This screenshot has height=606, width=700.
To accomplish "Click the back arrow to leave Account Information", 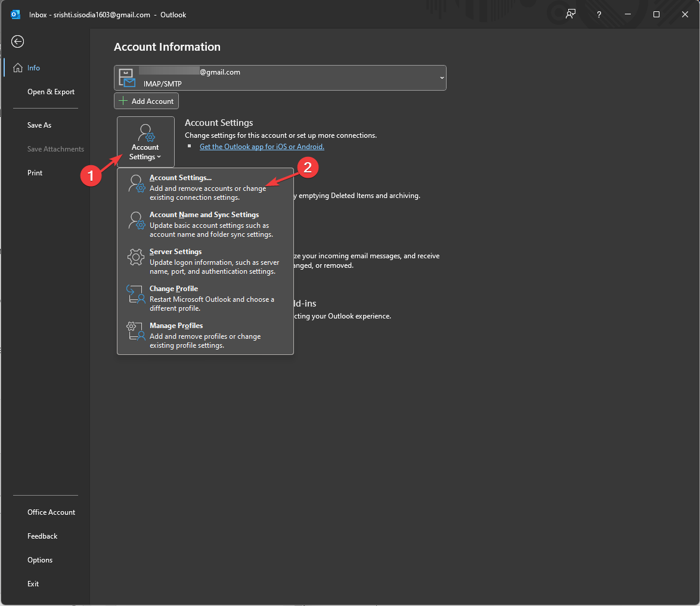I will click(17, 41).
